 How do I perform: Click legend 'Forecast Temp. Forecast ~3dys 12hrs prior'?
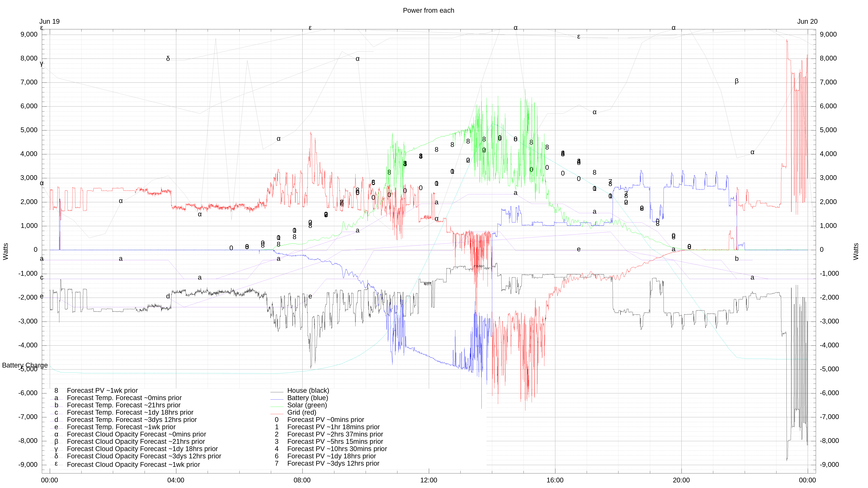click(x=132, y=420)
